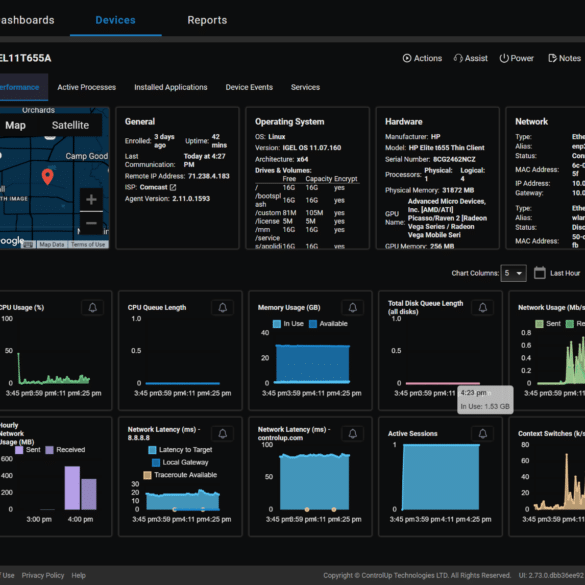The width and height of the screenshot is (585, 585).
Task: Click Physical Memory 31872 MB value
Action: (x=458, y=190)
